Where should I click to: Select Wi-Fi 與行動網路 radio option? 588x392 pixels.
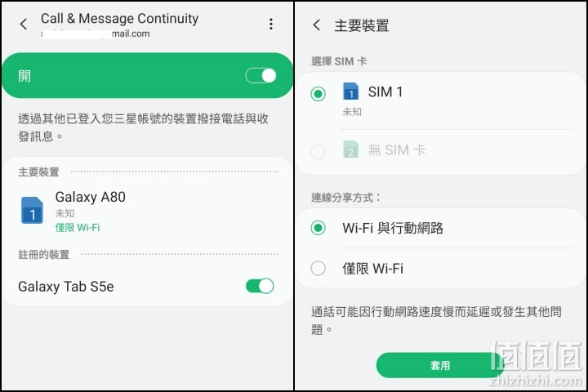pyautogui.click(x=318, y=228)
